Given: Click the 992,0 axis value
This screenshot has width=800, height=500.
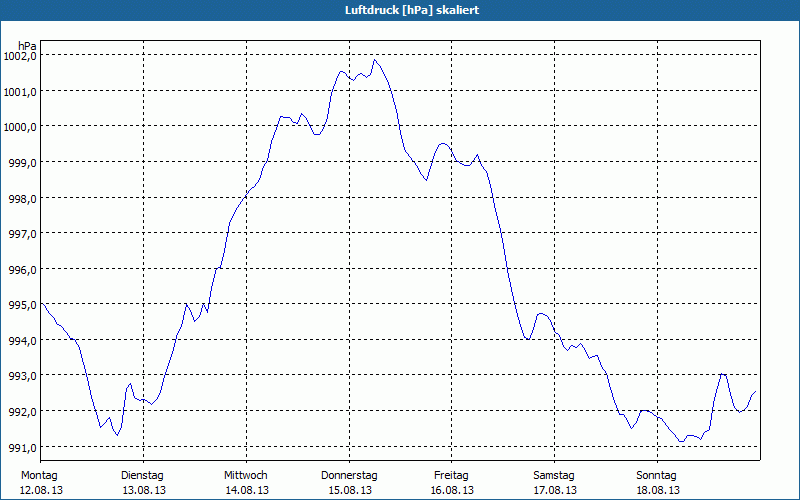Looking at the screenshot, I should (23, 412).
